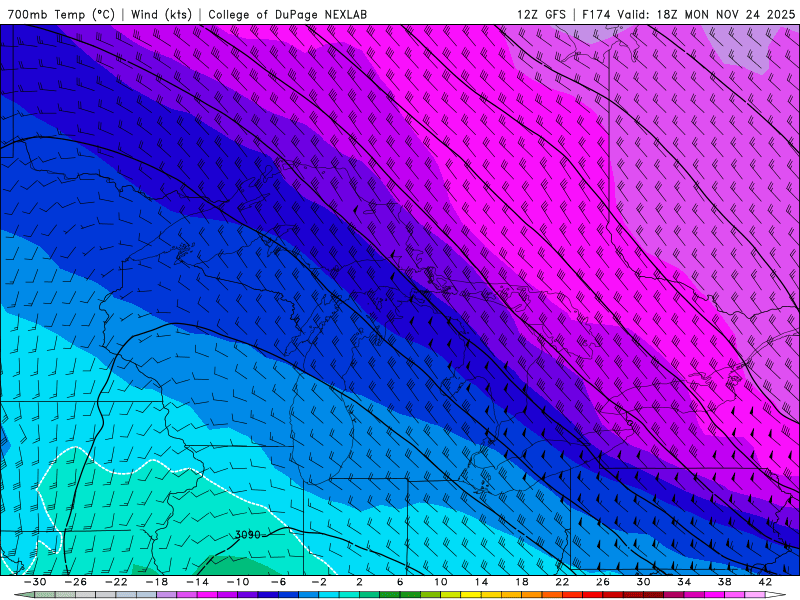Image resolution: width=800 pixels, height=600 pixels.
Task: Click the '18' legend tick label
Action: (522, 582)
